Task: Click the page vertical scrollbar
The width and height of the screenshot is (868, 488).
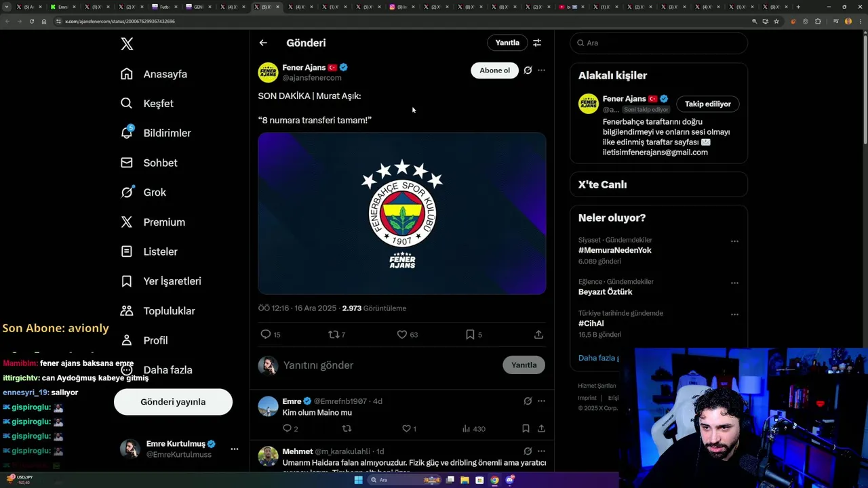Action: click(865, 88)
